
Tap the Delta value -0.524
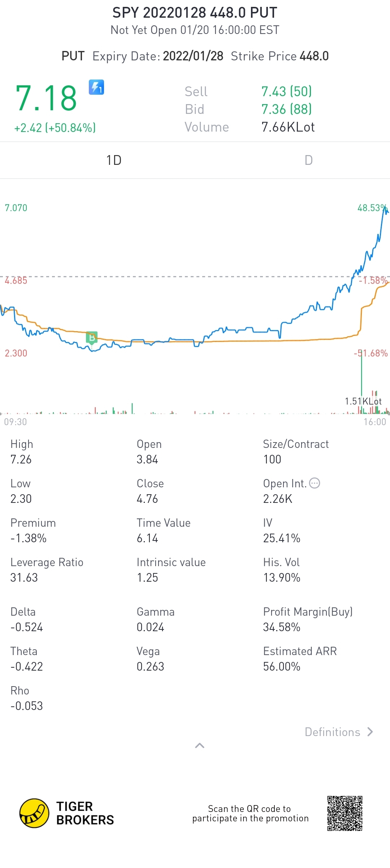click(27, 627)
